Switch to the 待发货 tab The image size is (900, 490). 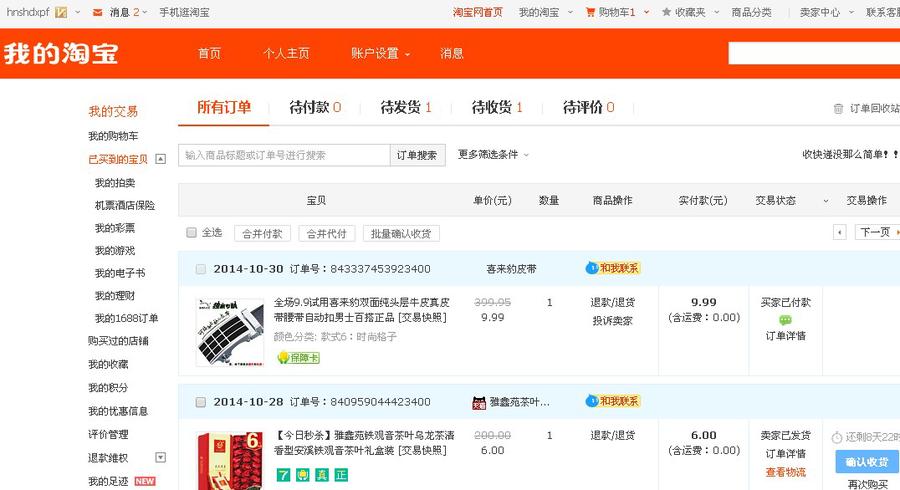406,107
